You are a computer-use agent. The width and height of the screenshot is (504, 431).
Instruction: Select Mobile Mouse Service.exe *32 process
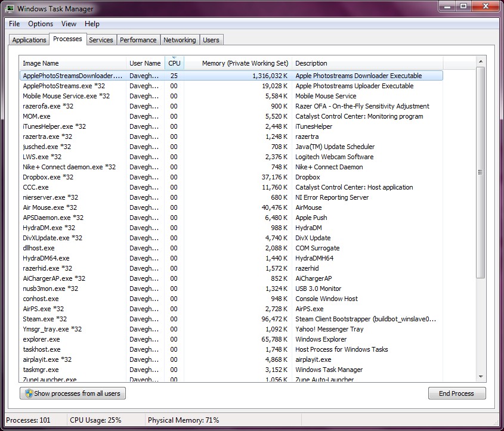pyautogui.click(x=231, y=96)
